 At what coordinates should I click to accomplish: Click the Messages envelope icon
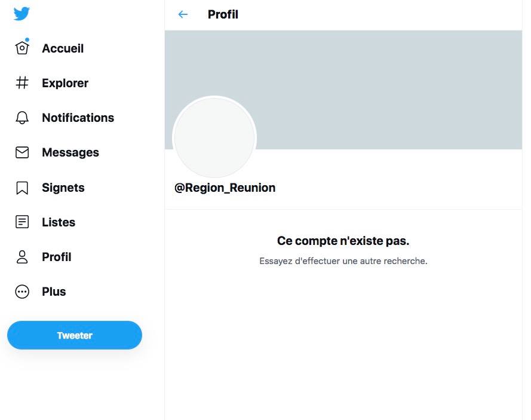click(x=22, y=152)
